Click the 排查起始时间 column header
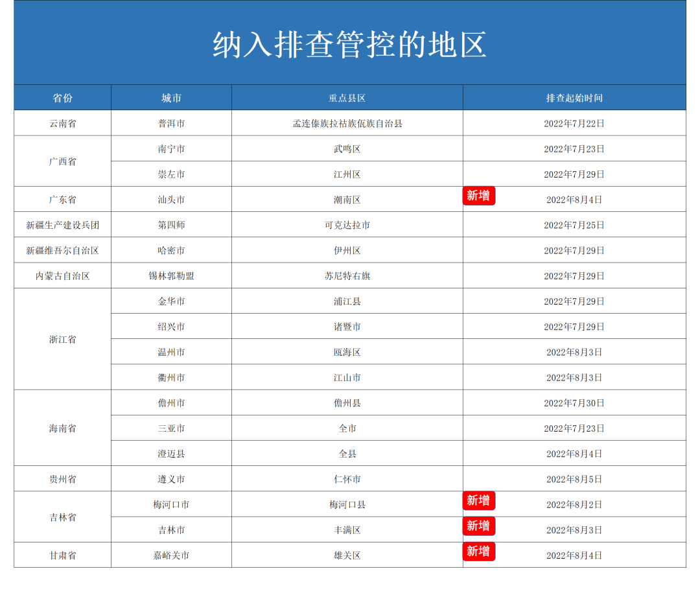 (574, 98)
